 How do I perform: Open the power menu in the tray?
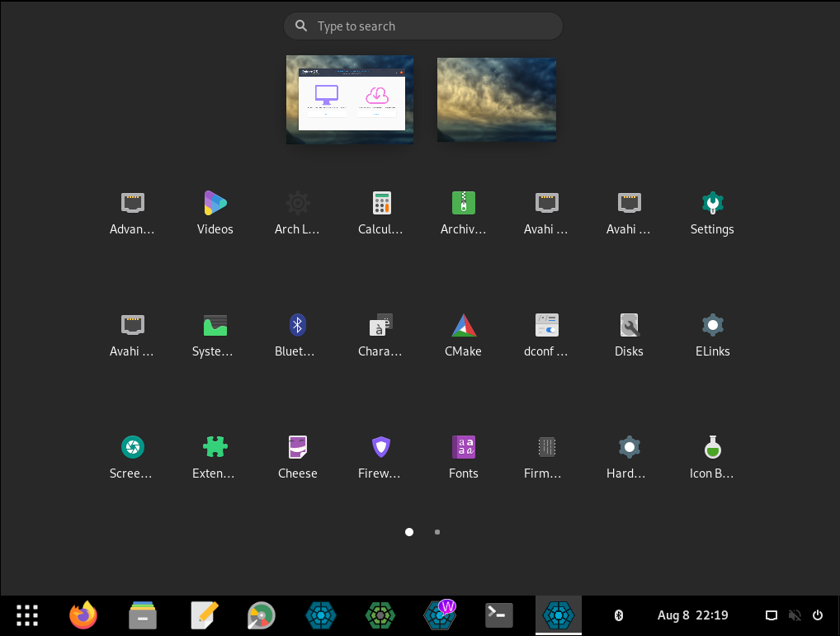coord(818,615)
